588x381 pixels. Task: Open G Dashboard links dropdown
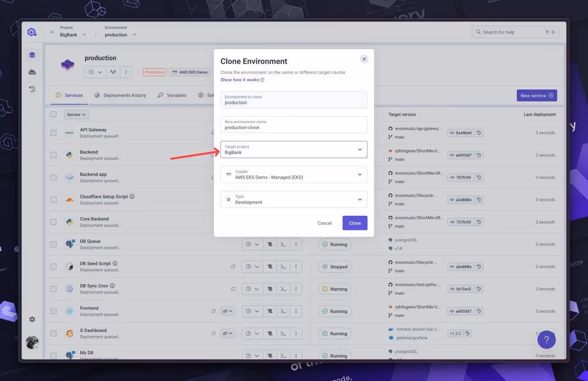coord(227,333)
